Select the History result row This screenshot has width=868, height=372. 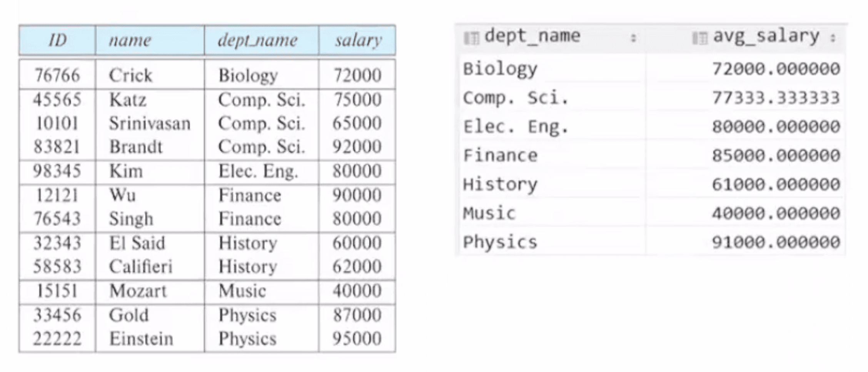652,184
